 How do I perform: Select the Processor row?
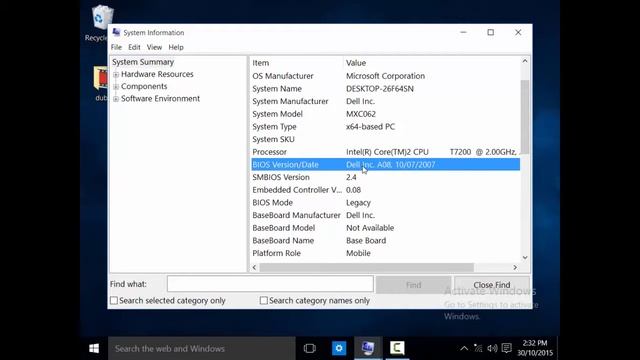[385, 152]
